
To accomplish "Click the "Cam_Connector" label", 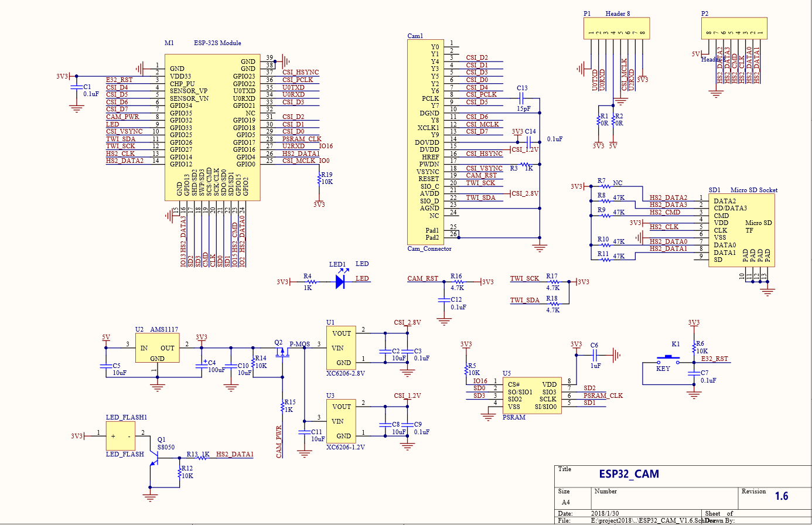I will click(x=429, y=249).
